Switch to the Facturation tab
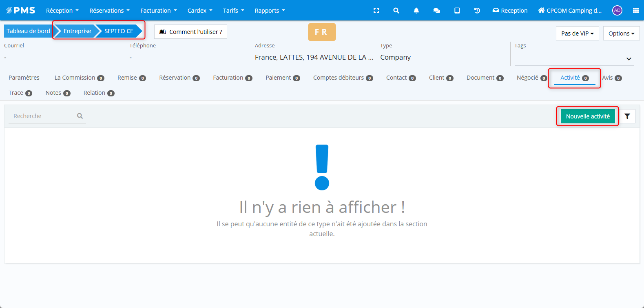The height and width of the screenshot is (308, 644). click(x=232, y=78)
